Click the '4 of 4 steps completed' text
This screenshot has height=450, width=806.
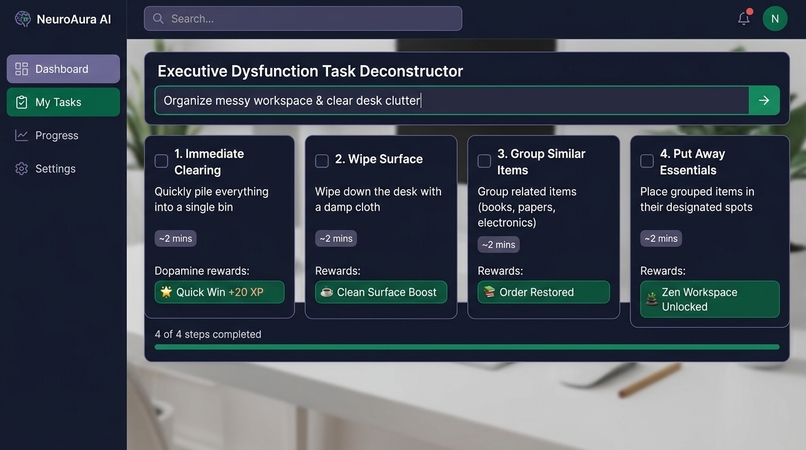(208, 334)
